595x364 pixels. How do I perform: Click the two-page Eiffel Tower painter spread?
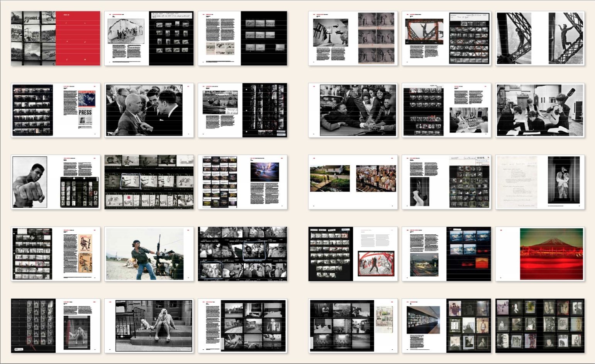[540, 38]
